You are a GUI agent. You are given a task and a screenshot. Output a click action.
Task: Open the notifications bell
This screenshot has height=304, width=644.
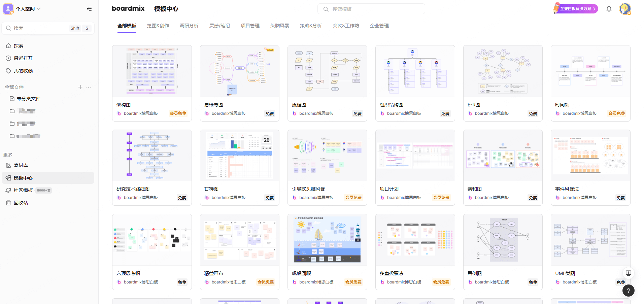(609, 9)
